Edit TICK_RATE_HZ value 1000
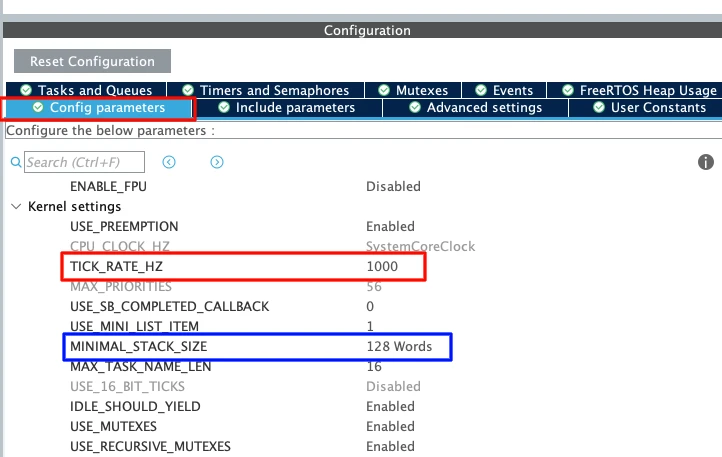722x457 pixels. pos(382,267)
